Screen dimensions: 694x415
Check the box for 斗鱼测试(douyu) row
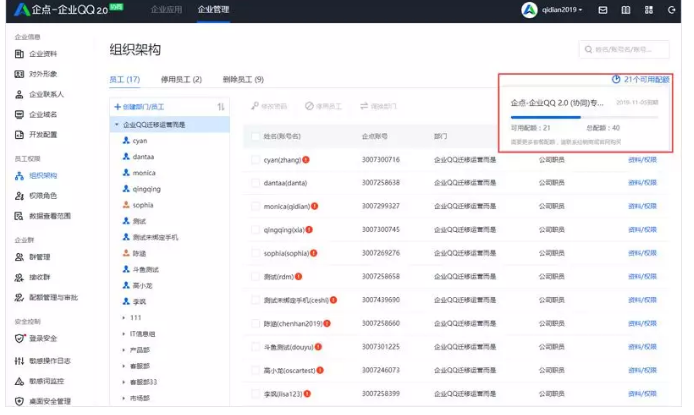click(x=255, y=347)
